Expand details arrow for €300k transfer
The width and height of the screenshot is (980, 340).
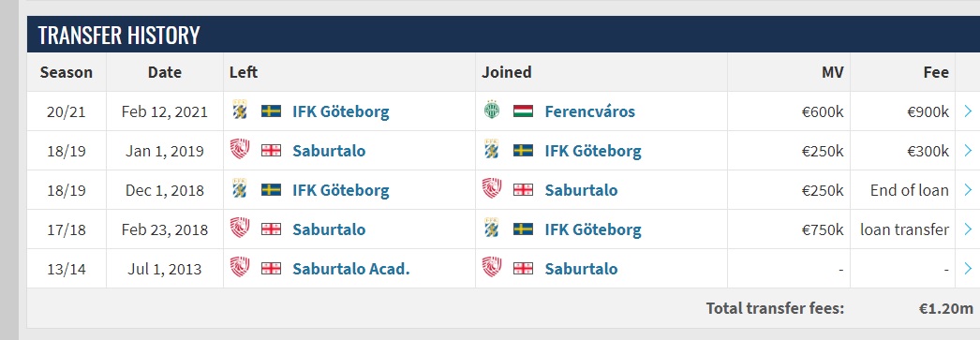tap(968, 150)
